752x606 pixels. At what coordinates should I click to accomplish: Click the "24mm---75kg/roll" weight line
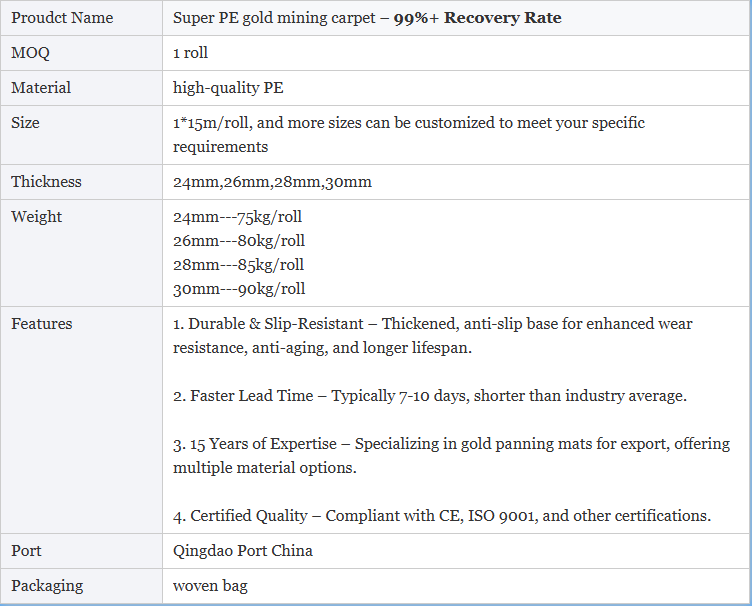237,217
